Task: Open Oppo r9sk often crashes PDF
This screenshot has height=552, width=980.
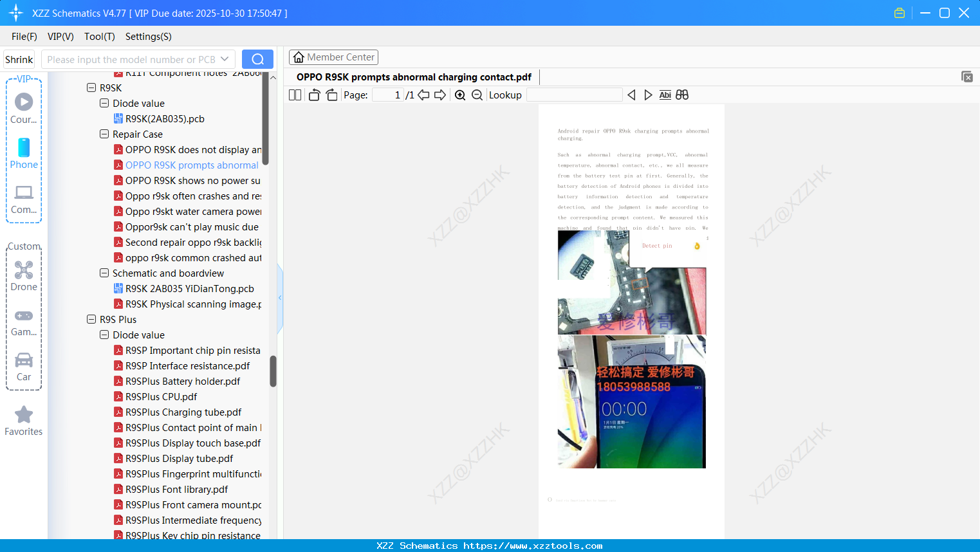Action: click(187, 196)
